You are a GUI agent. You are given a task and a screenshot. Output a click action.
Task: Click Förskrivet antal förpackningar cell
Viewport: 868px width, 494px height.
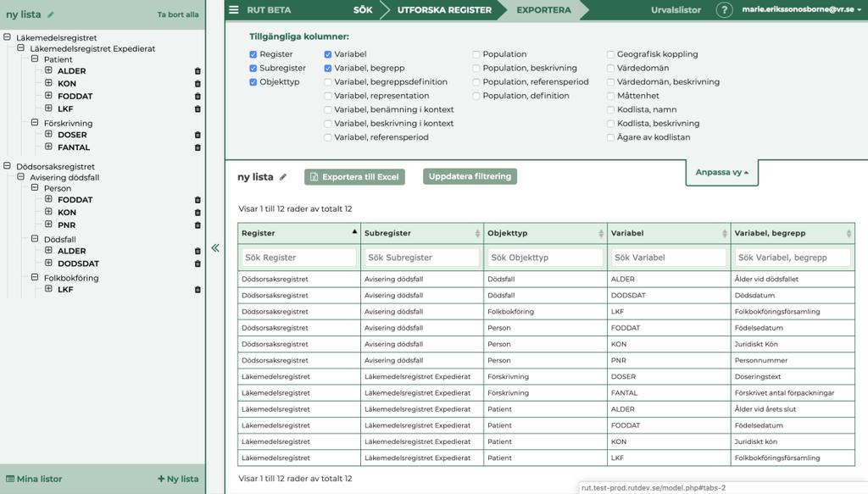(x=793, y=393)
